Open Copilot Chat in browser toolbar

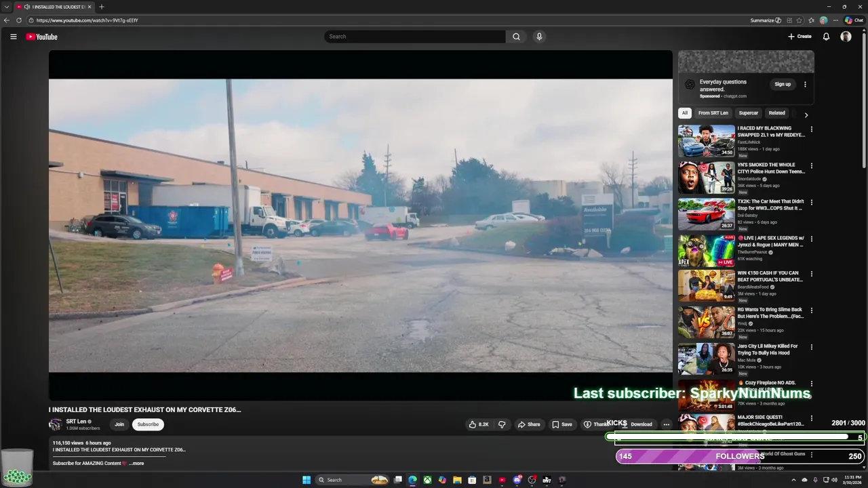click(854, 20)
